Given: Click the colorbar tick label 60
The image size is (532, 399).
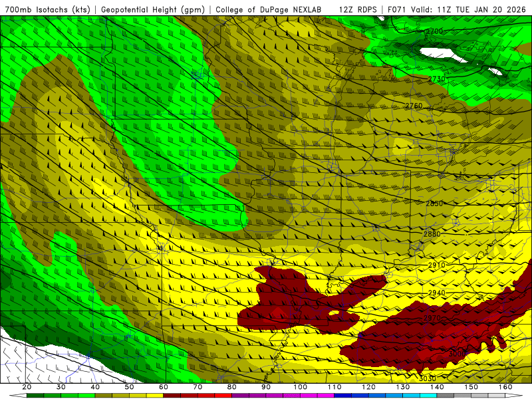Looking at the screenshot, I should [x=164, y=387].
